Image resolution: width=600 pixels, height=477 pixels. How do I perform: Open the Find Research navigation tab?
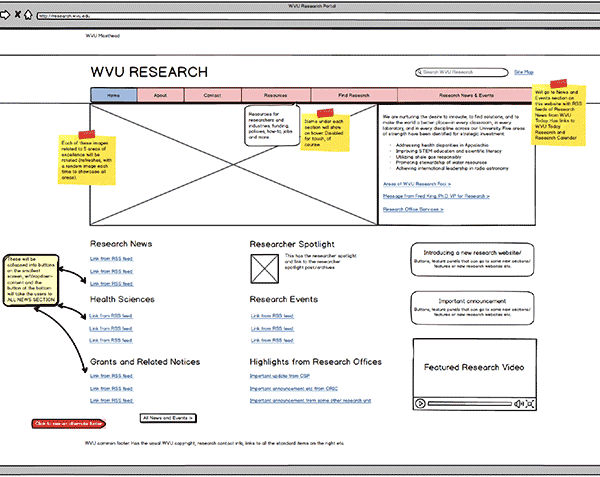click(x=354, y=95)
